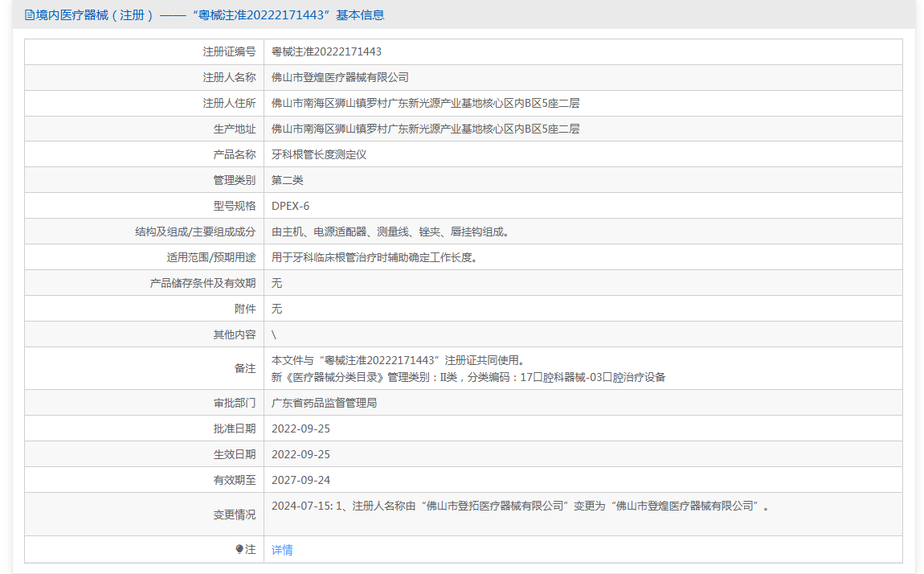Click the 产品名称 label cell

coord(144,154)
